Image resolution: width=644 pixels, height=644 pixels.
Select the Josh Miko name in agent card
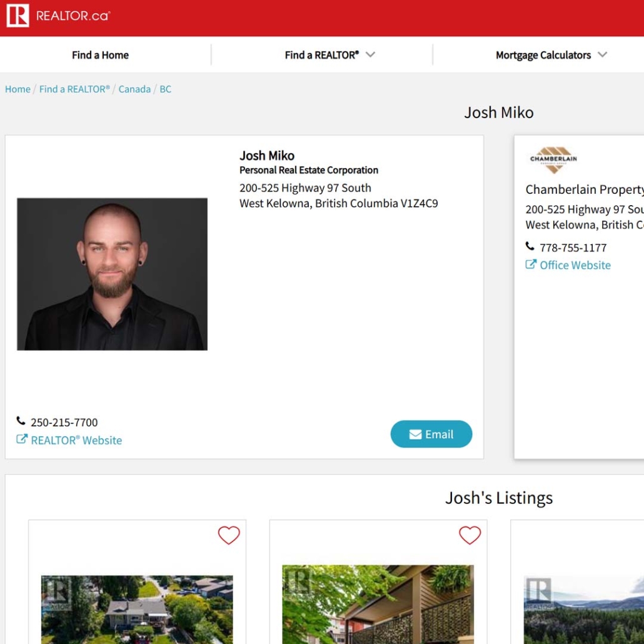(x=267, y=156)
